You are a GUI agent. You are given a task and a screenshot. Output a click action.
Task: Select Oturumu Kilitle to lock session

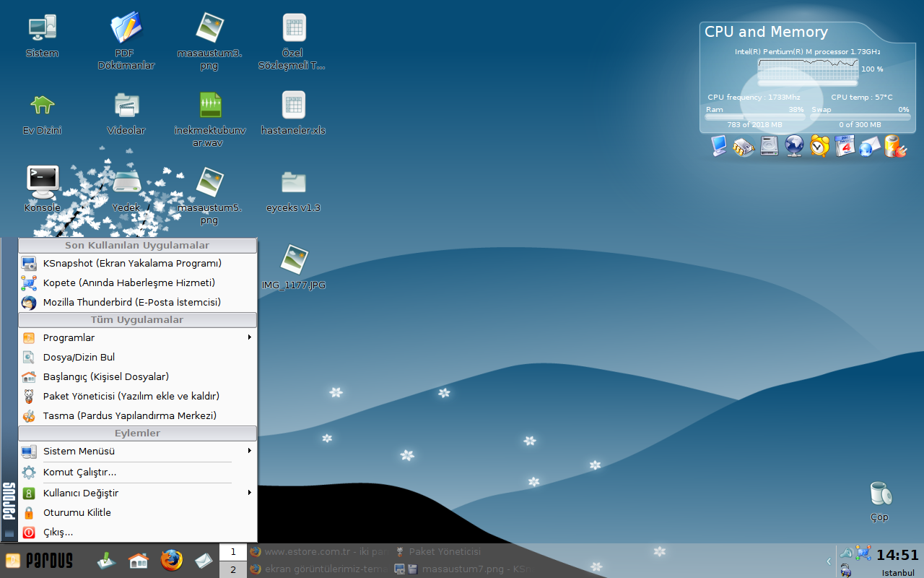[x=138, y=512]
